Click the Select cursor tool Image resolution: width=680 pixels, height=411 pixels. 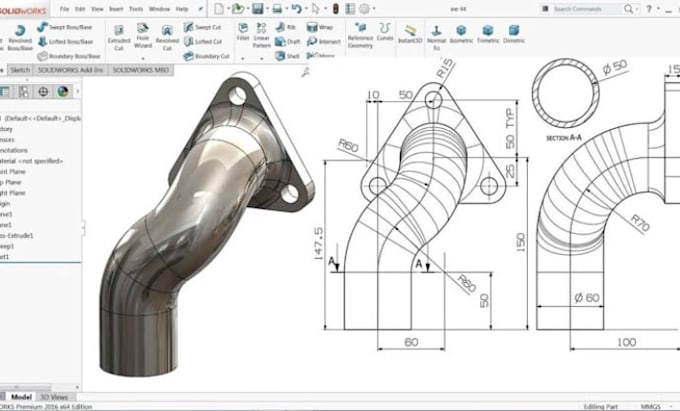click(x=316, y=9)
